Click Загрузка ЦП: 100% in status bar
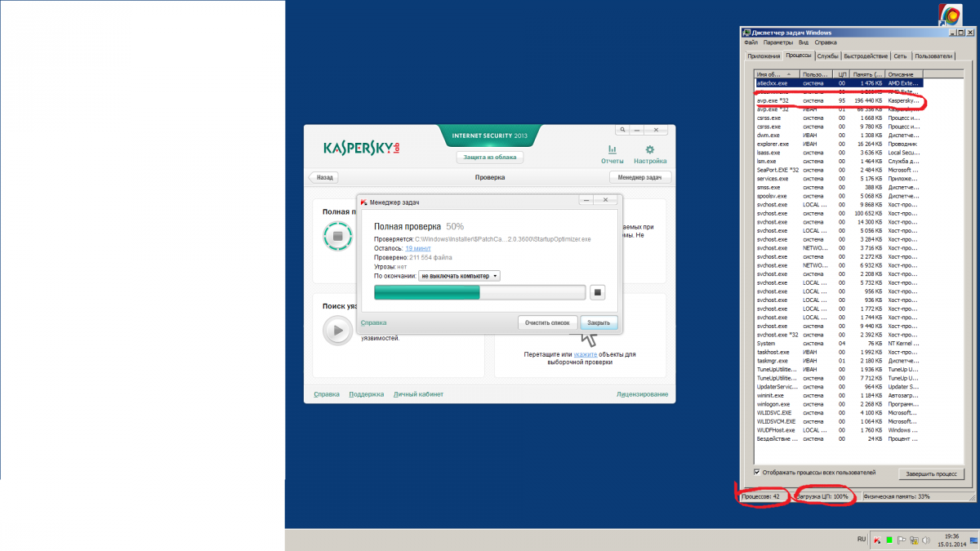 [823, 496]
